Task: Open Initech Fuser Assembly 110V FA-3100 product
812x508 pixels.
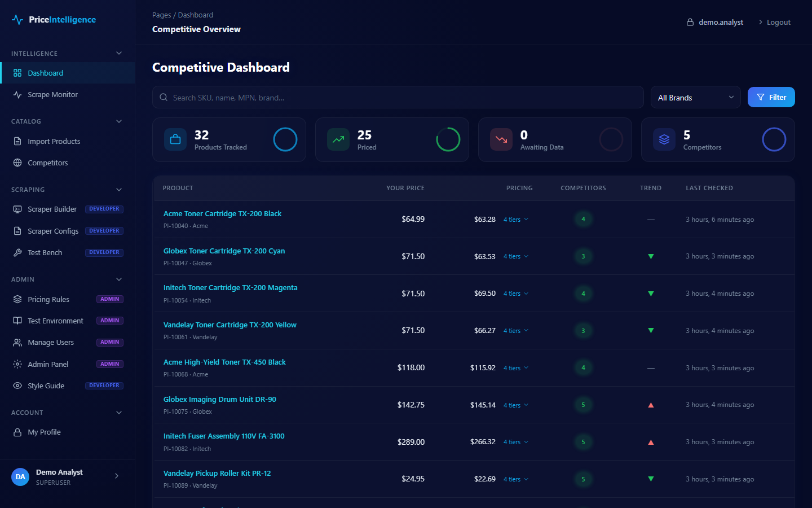Action: [x=224, y=436]
